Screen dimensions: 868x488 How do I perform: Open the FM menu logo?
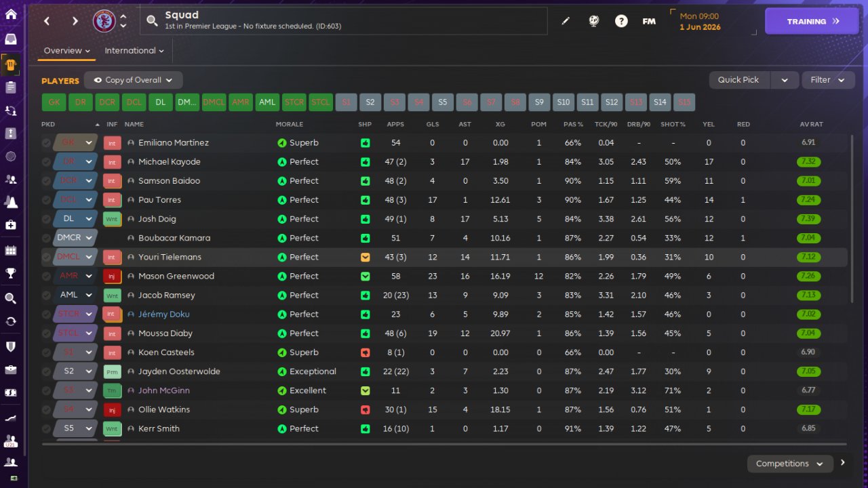tap(649, 21)
